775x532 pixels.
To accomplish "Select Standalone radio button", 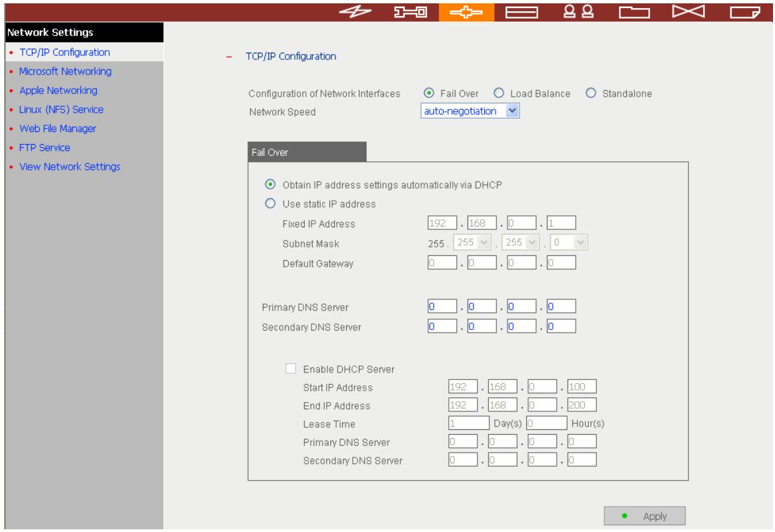I will coord(591,93).
